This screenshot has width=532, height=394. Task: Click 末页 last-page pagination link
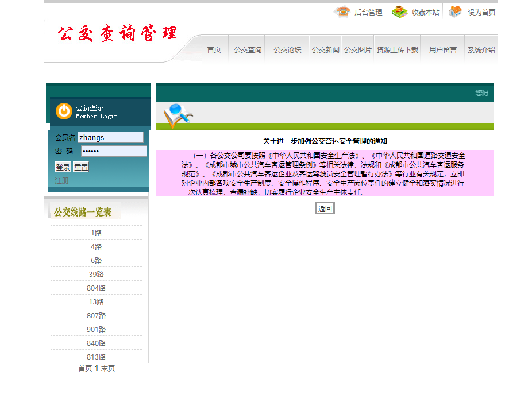pyautogui.click(x=108, y=369)
